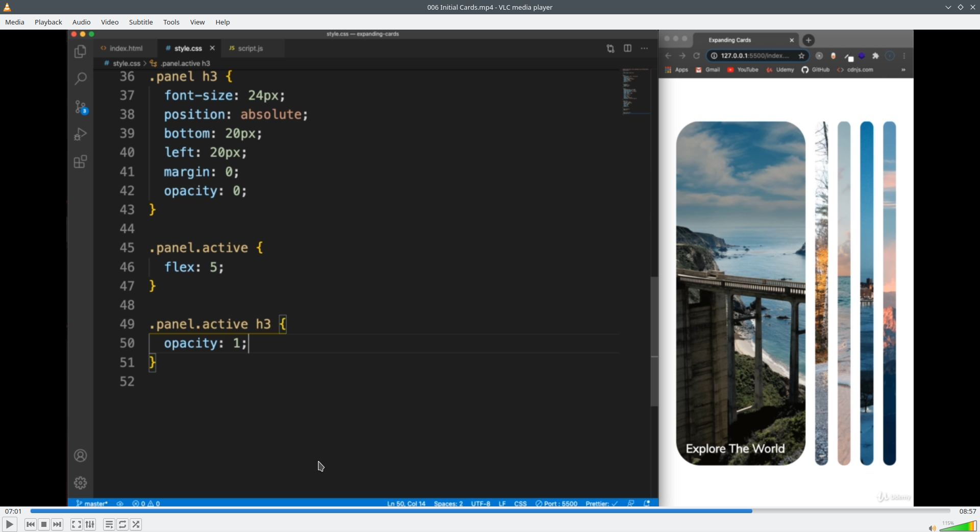Click the Prettier status bar item

[602, 503]
